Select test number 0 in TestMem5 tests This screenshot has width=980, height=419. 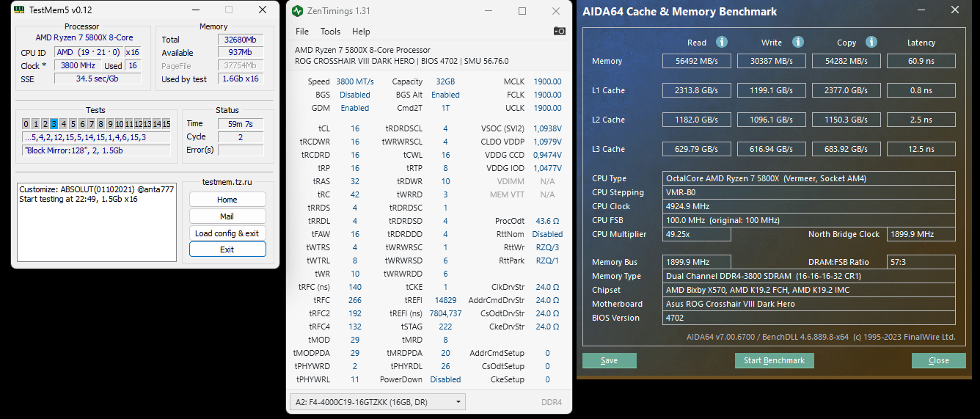click(x=26, y=124)
